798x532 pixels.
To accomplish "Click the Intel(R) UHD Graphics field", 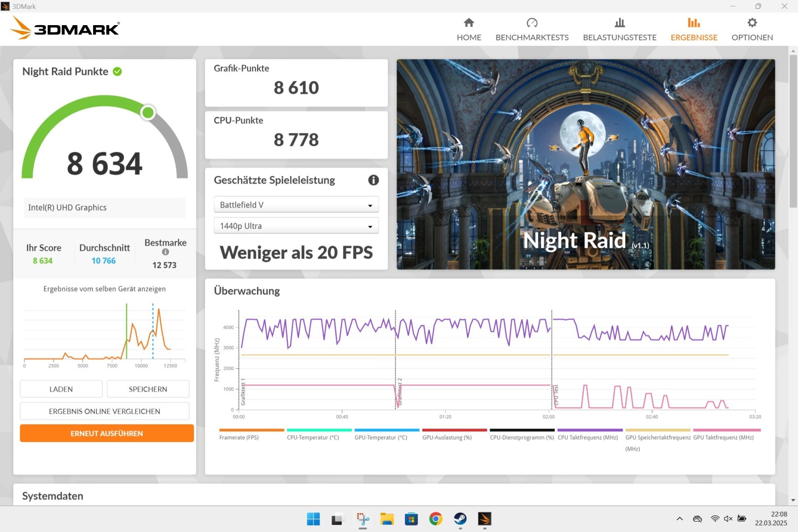I will (x=104, y=207).
